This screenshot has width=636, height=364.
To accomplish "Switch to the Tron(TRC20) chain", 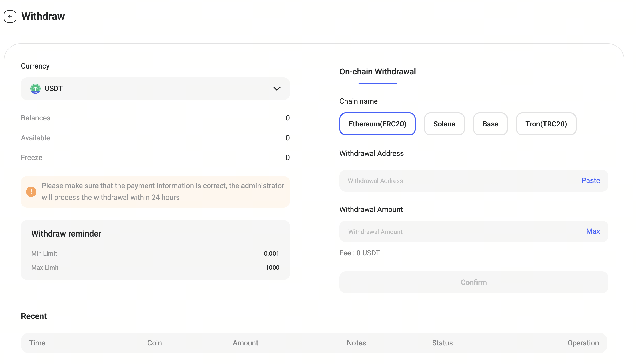I will [546, 124].
